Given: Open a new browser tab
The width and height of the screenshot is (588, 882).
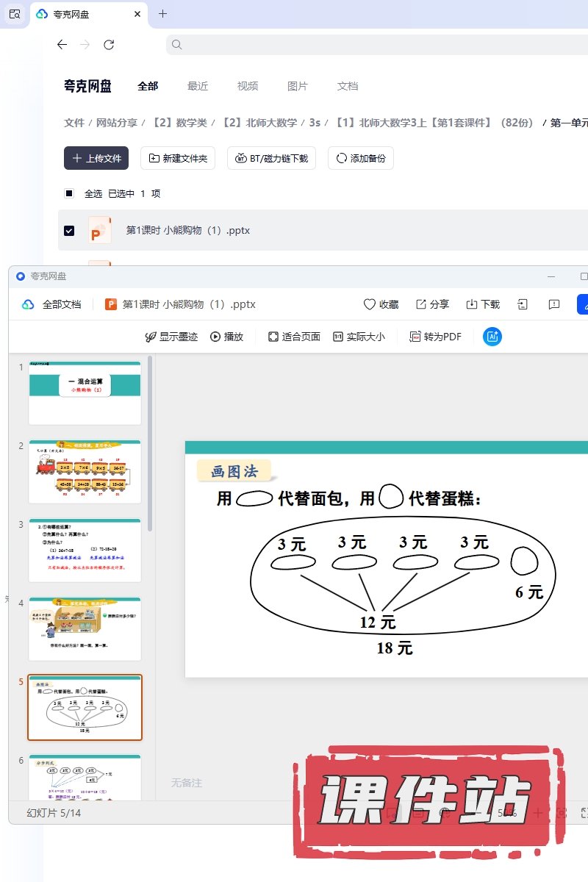Looking at the screenshot, I should click(x=163, y=14).
